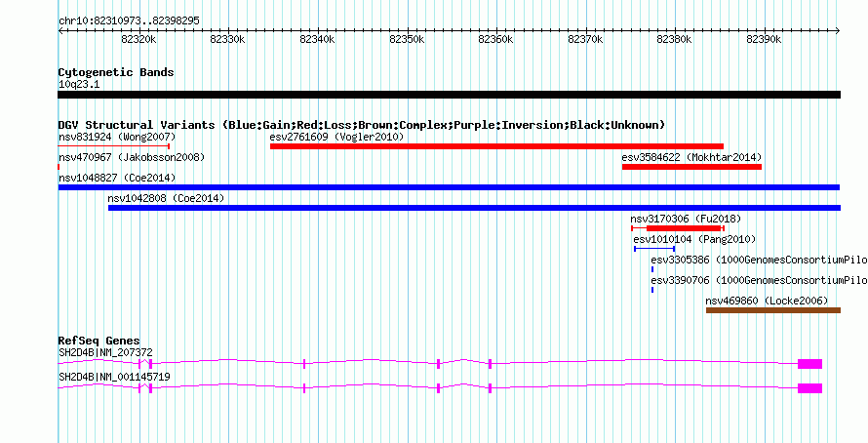The height and width of the screenshot is (443, 868).
Task: Click the SH2D4B|NM_207372 gene label
Action: click(x=105, y=352)
